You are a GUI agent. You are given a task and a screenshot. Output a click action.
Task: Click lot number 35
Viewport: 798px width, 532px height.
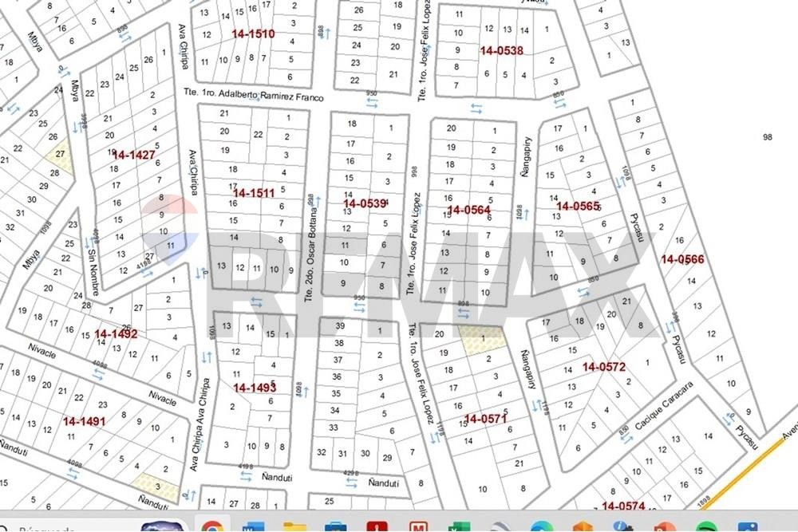tap(336, 394)
